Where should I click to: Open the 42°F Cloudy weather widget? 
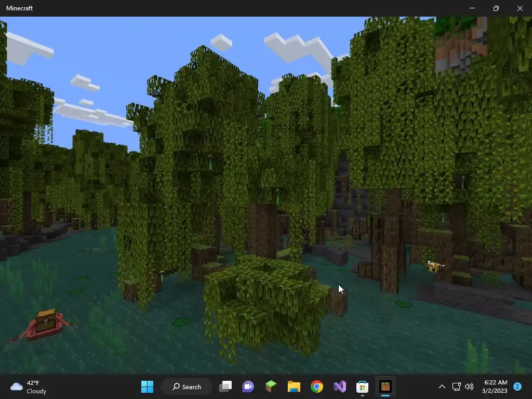point(29,387)
